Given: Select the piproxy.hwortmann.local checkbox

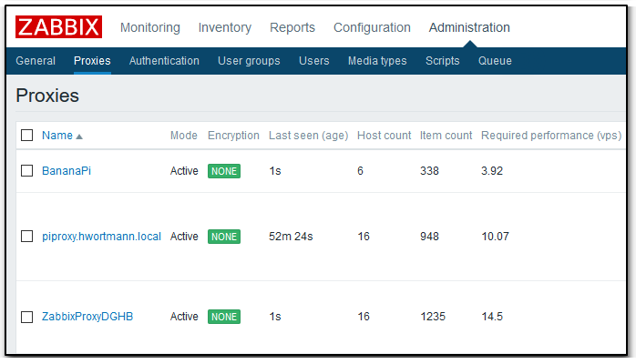Looking at the screenshot, I should [x=27, y=237].
